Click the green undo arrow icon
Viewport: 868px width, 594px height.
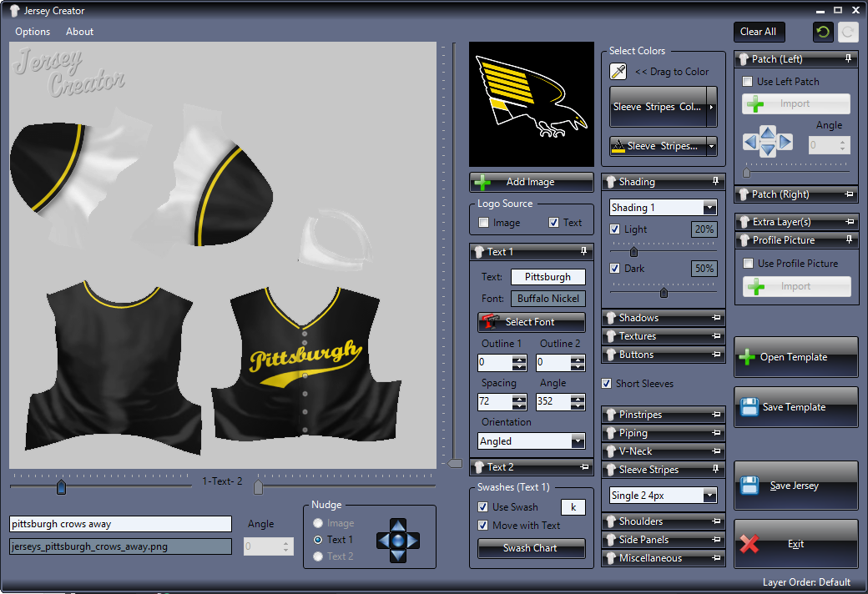point(823,32)
